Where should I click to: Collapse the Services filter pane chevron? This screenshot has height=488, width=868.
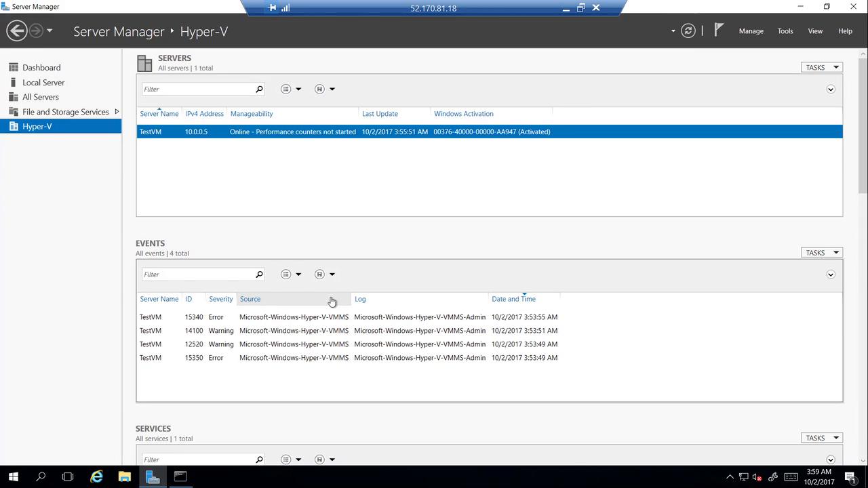coord(831,460)
